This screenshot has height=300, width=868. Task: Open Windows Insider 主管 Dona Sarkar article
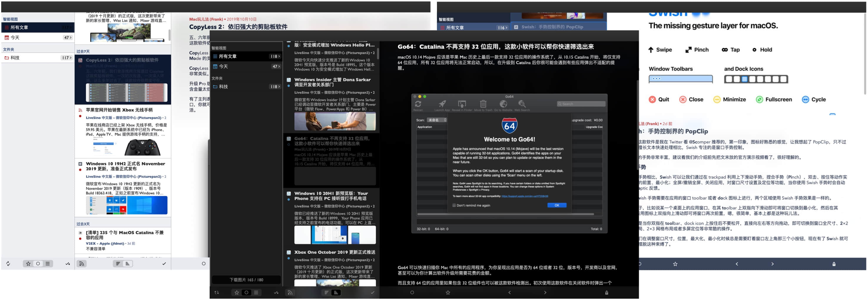point(331,103)
